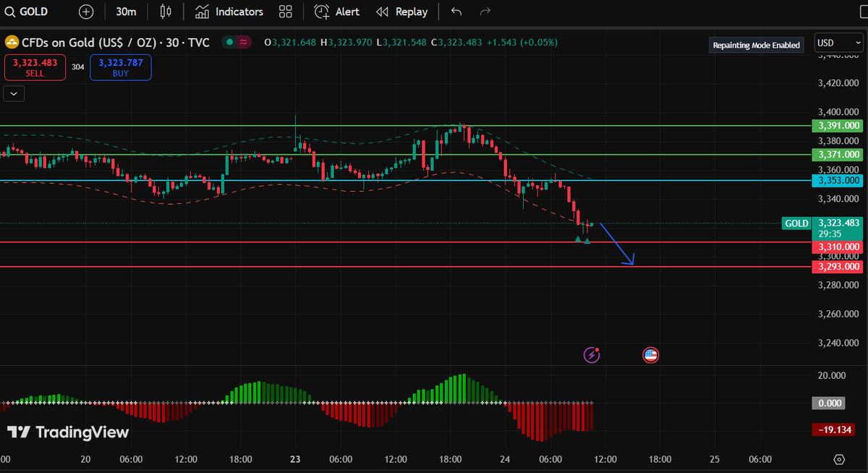
Task: Expand the collapsed indicator legend chevron
Action: (x=14, y=93)
